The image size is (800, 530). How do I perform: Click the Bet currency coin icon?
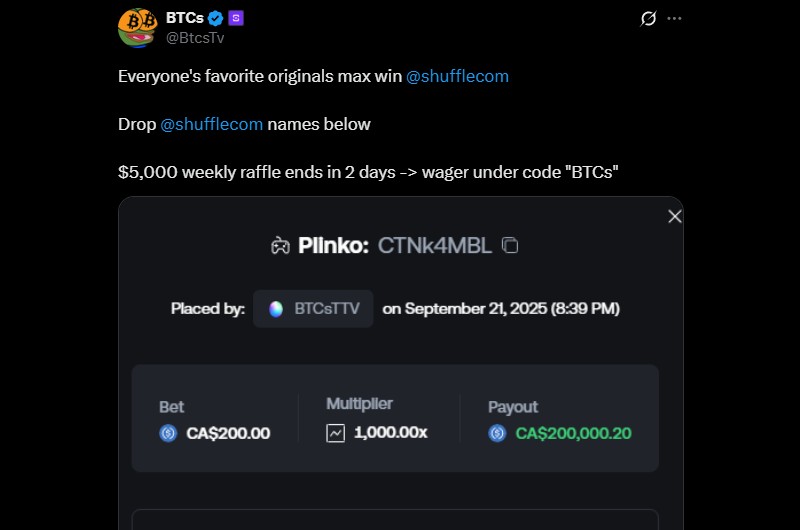[168, 433]
